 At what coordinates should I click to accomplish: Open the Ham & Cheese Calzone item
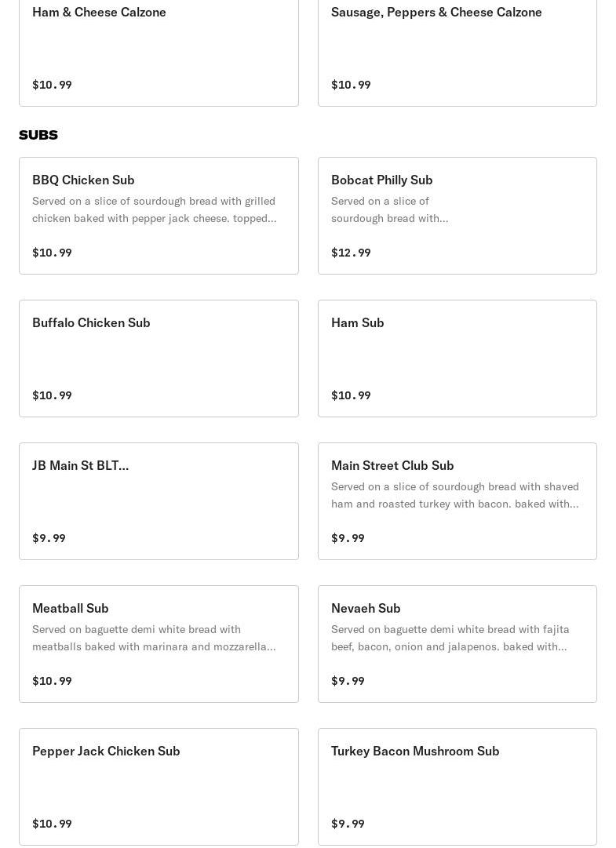159,47
